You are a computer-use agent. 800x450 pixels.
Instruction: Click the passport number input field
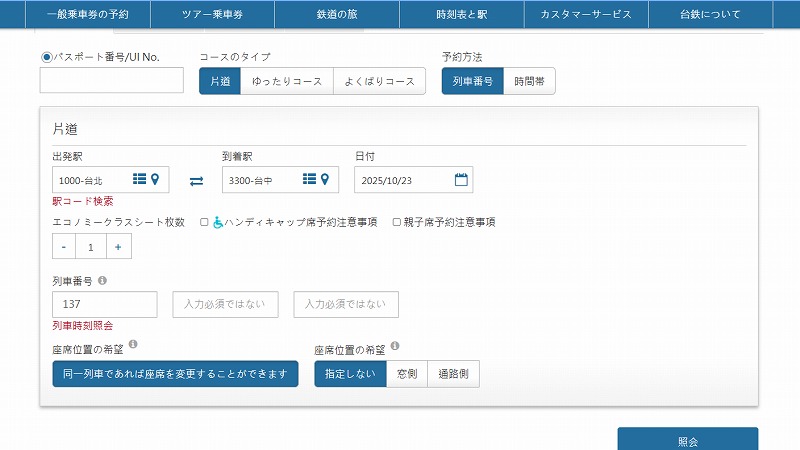pyautogui.click(x=112, y=80)
